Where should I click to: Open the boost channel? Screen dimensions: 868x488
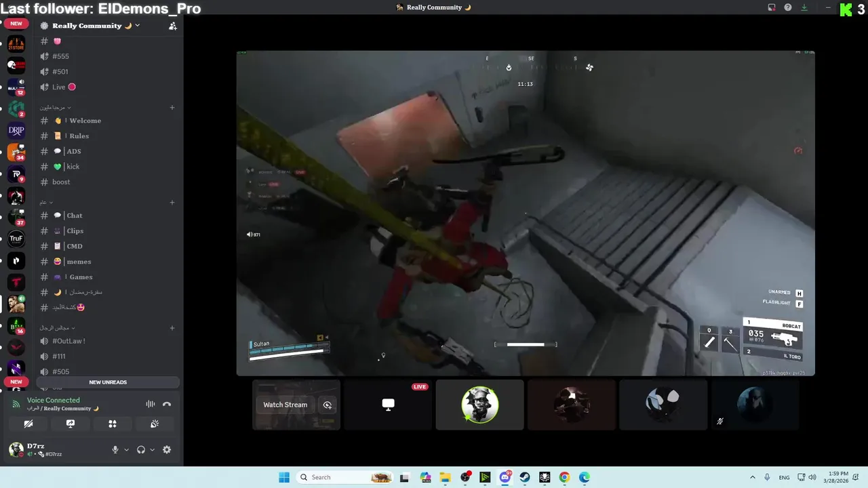click(x=108, y=182)
